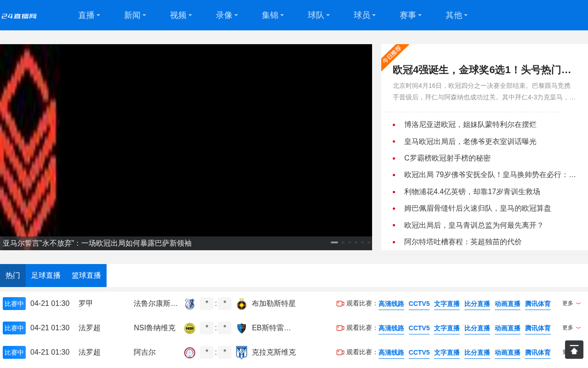Click the EB斯特雷默 shield badge icon
Viewport: 588px width, 368px height.
242,328
